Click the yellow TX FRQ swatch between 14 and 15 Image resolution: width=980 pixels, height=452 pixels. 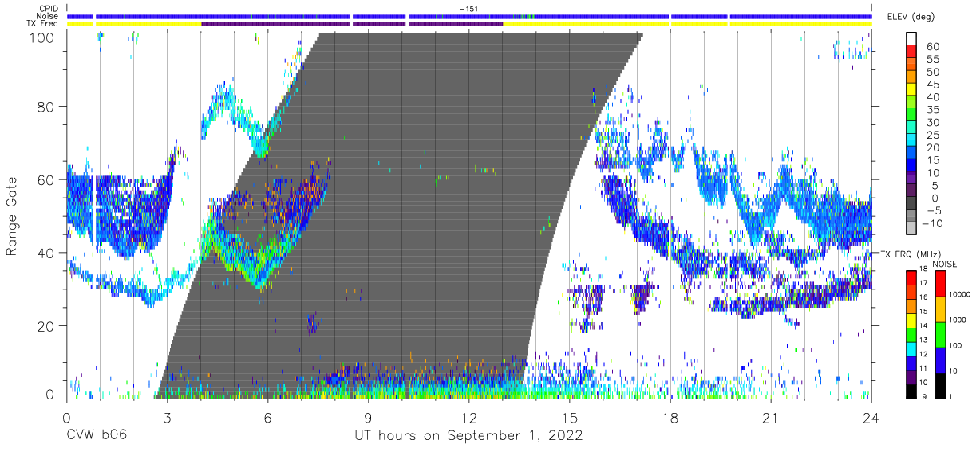911,320
